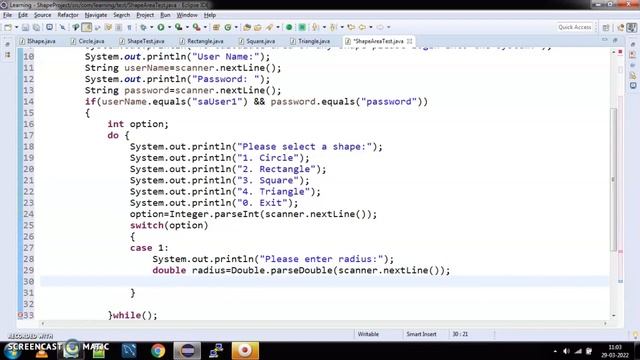Switch to the IShape.java tab

[x=38, y=41]
